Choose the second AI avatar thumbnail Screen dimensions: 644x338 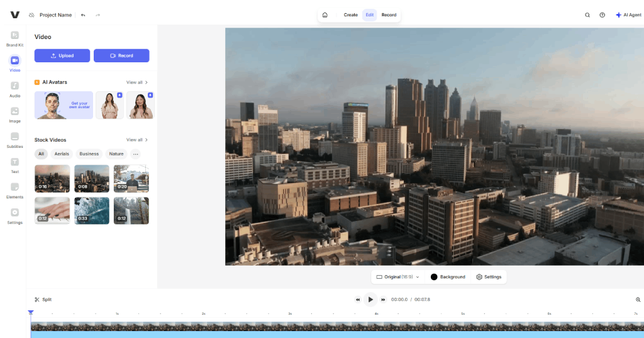(x=109, y=105)
